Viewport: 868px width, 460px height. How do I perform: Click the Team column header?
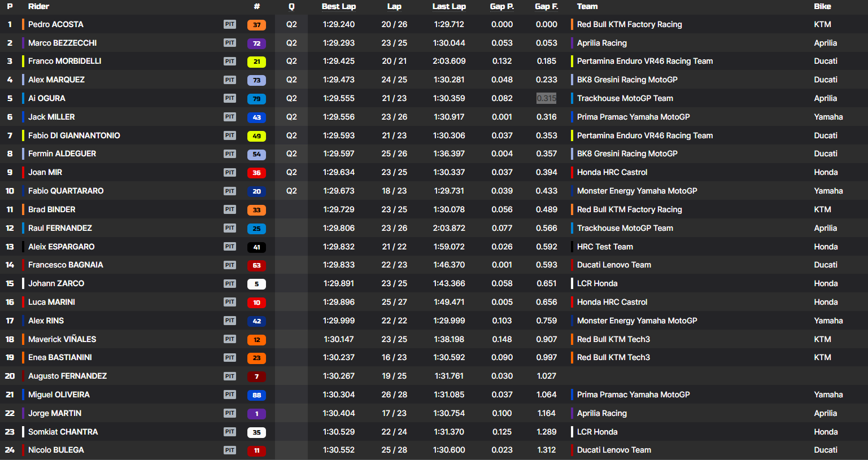587,7
